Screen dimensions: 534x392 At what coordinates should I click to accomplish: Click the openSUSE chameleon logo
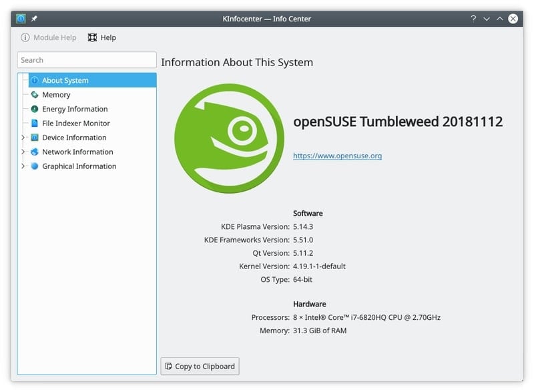(x=229, y=139)
